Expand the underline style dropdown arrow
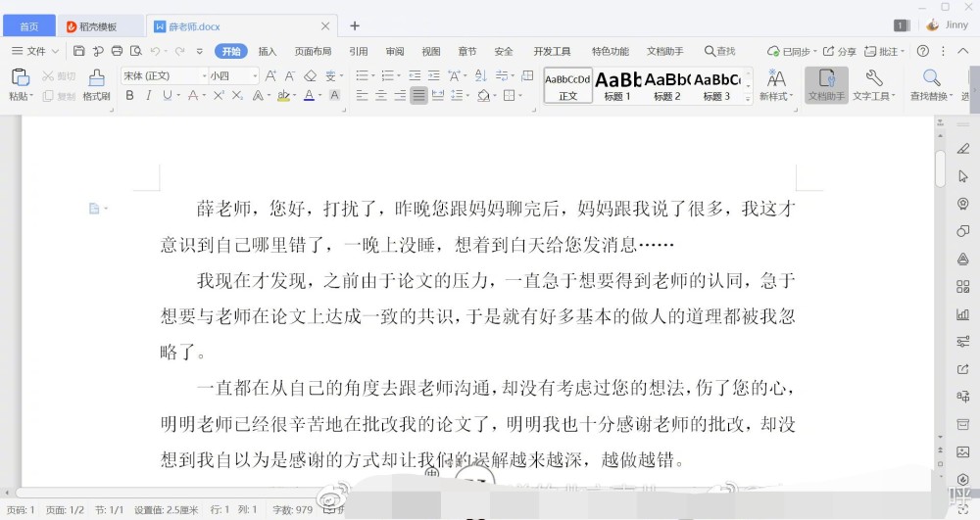 coord(178,96)
